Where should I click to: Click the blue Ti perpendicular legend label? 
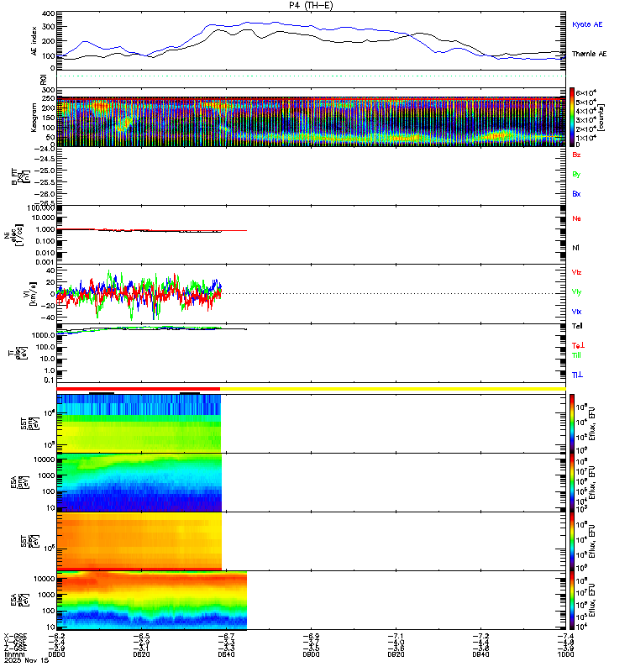pyautogui.click(x=577, y=375)
